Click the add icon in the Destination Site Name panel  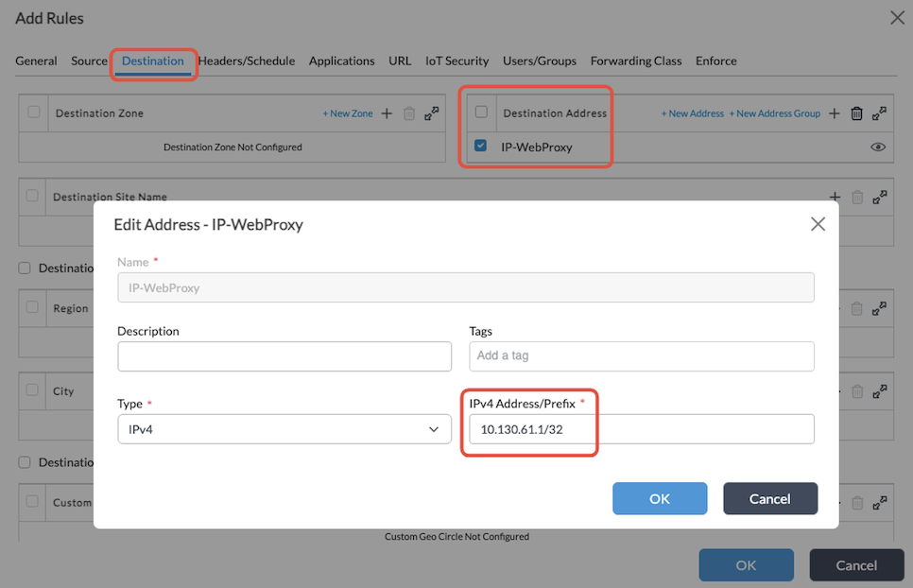[x=835, y=197]
